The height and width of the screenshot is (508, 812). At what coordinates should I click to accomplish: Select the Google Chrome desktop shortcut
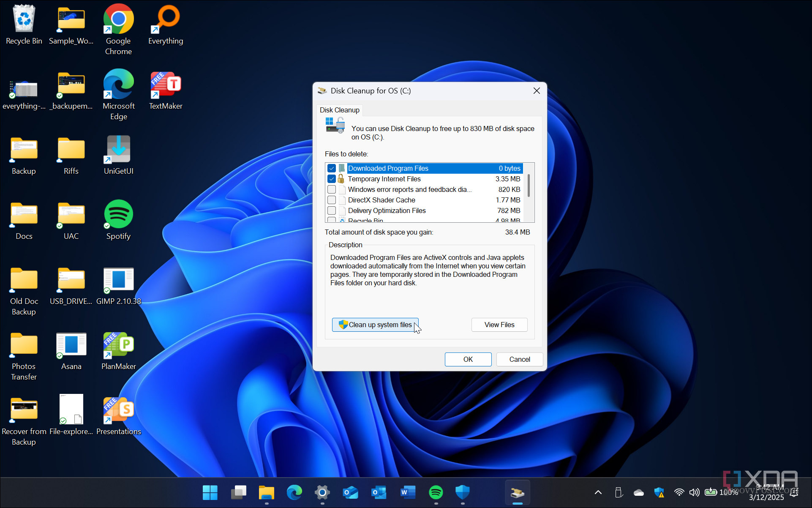click(119, 30)
